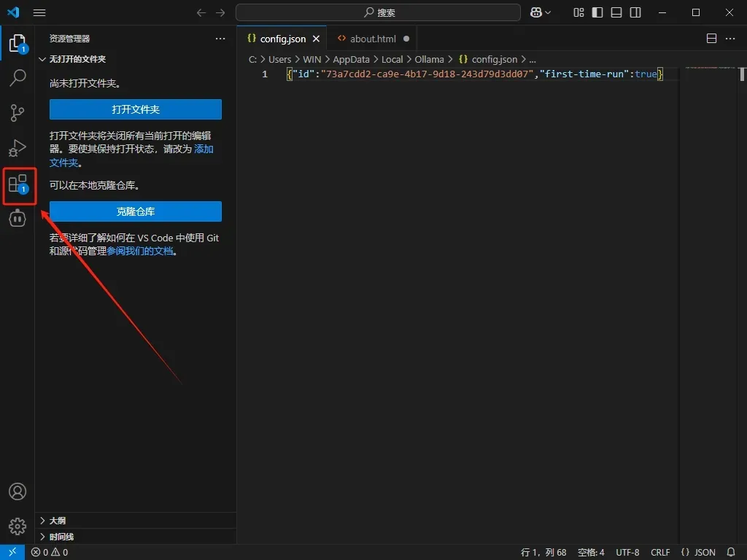
Task: Close the config.json tab
Action: coord(317,39)
